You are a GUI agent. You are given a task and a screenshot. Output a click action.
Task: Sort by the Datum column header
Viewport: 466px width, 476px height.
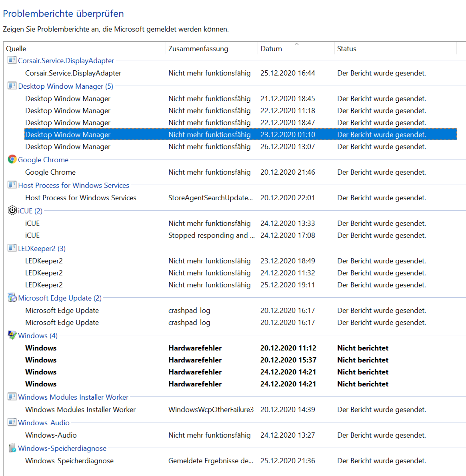coord(296,49)
